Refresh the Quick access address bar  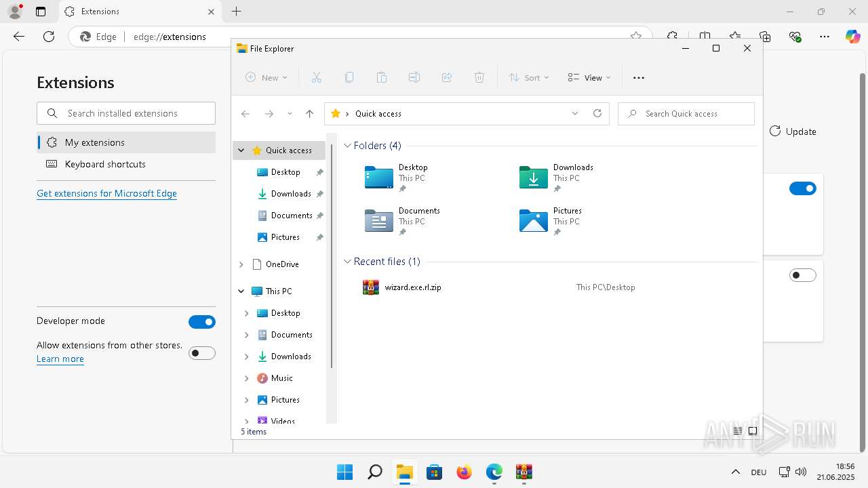pyautogui.click(x=597, y=114)
